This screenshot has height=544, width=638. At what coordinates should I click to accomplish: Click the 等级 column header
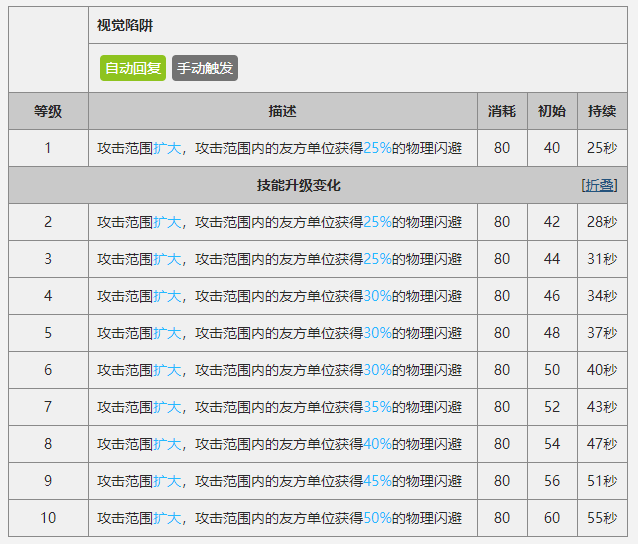[x=48, y=111]
